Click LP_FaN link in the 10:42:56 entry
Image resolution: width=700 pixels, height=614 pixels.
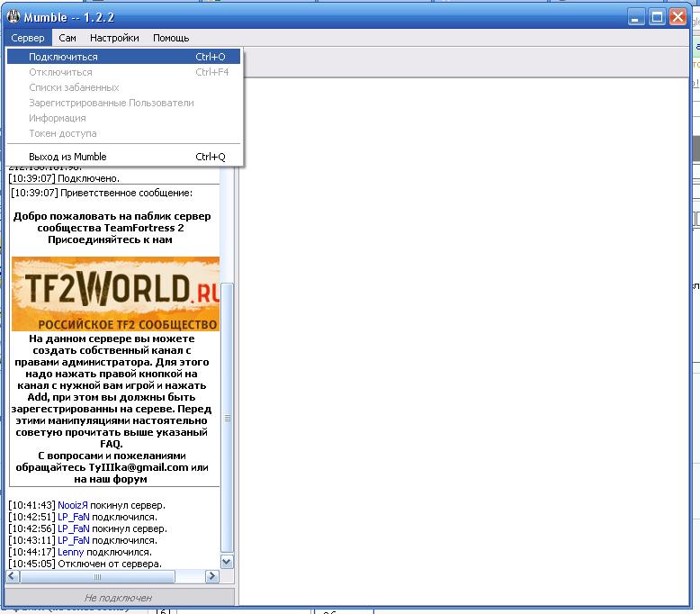coord(74,528)
